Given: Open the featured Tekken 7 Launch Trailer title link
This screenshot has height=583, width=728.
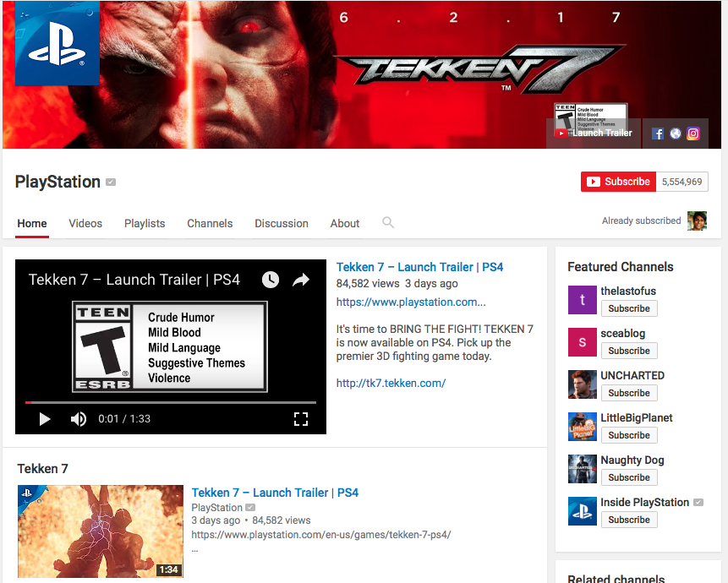Looking at the screenshot, I should click(419, 267).
